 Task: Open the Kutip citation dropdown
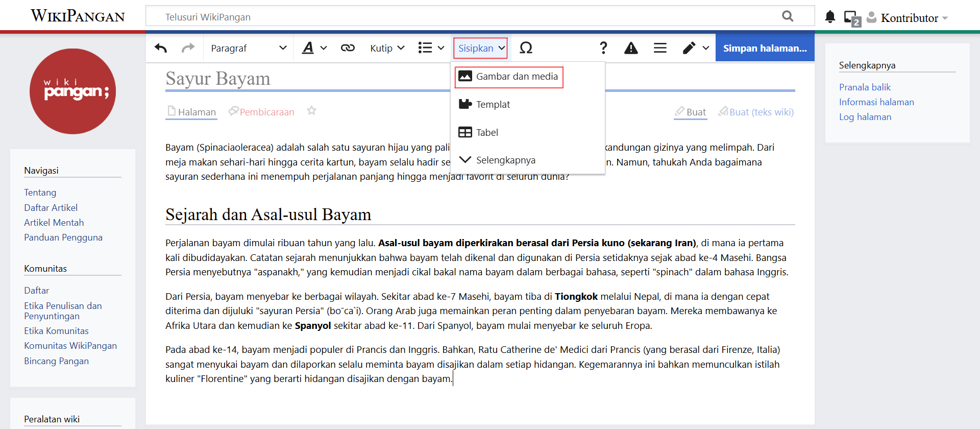click(387, 48)
